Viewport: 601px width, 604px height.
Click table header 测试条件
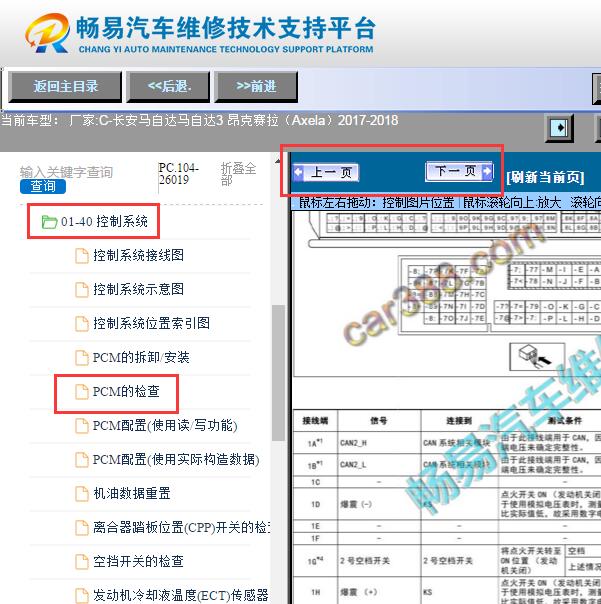[x=565, y=421]
